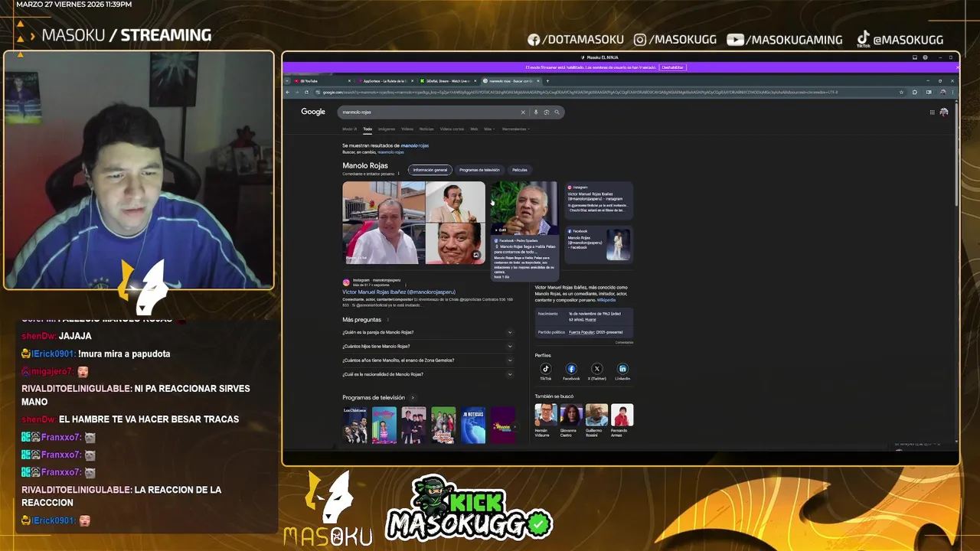Clear the Google search box text
The height and width of the screenshot is (551, 980).
523,112
